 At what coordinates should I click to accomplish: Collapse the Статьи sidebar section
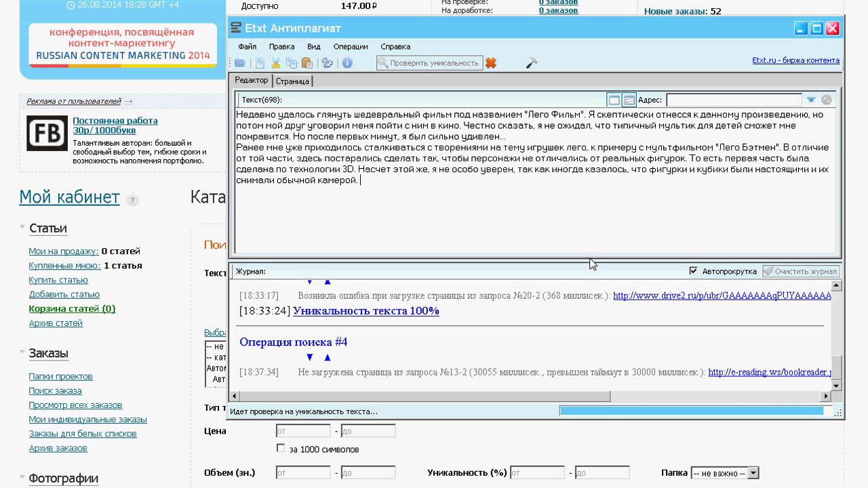click(x=23, y=228)
